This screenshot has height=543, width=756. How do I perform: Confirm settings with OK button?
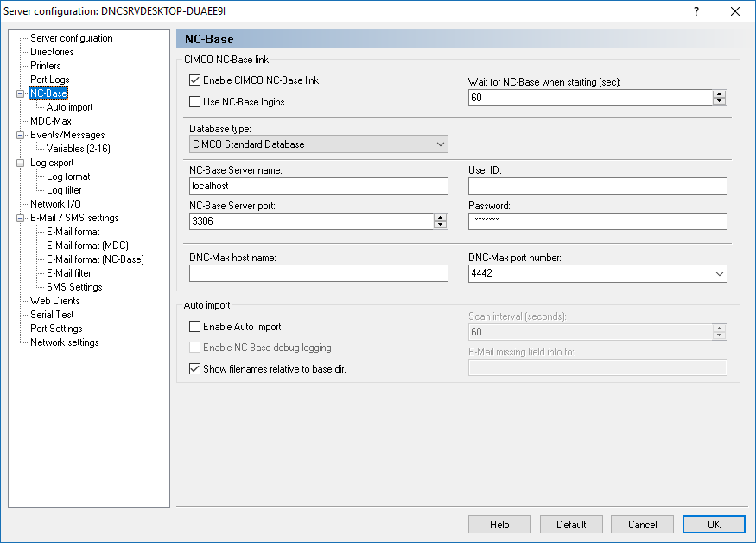(714, 524)
